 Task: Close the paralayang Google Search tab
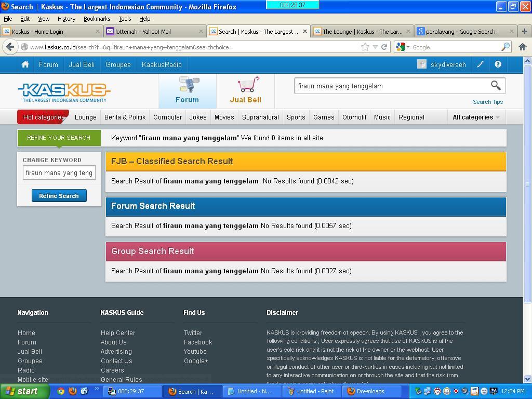click(x=512, y=31)
